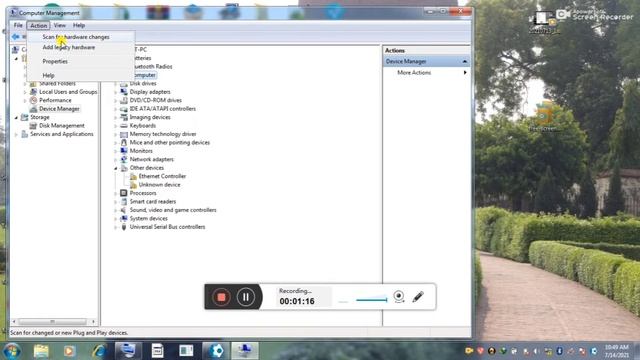640x360 pixels.
Task: Click the left pane horizontal scrollbar
Action: pyautogui.click(x=52, y=322)
